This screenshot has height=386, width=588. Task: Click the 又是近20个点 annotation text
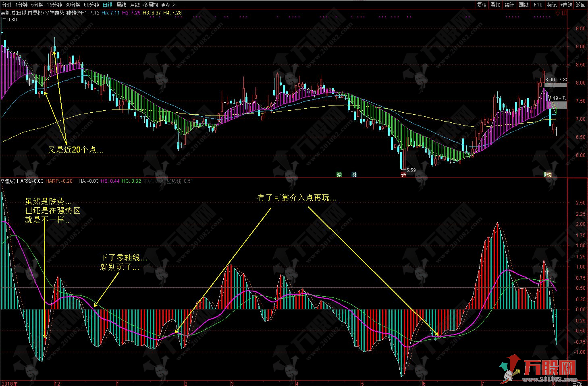click(x=76, y=150)
